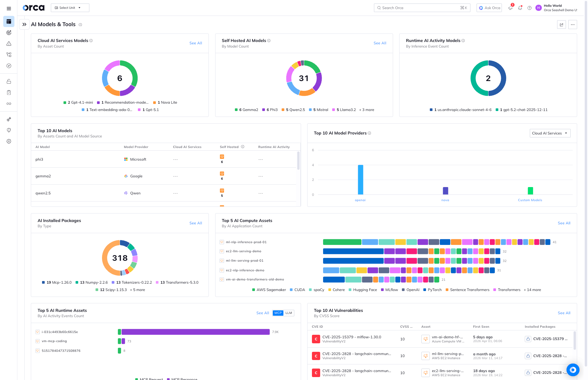Open notifications bell icon
This screenshot has width=588, height=380.
pos(520,8)
